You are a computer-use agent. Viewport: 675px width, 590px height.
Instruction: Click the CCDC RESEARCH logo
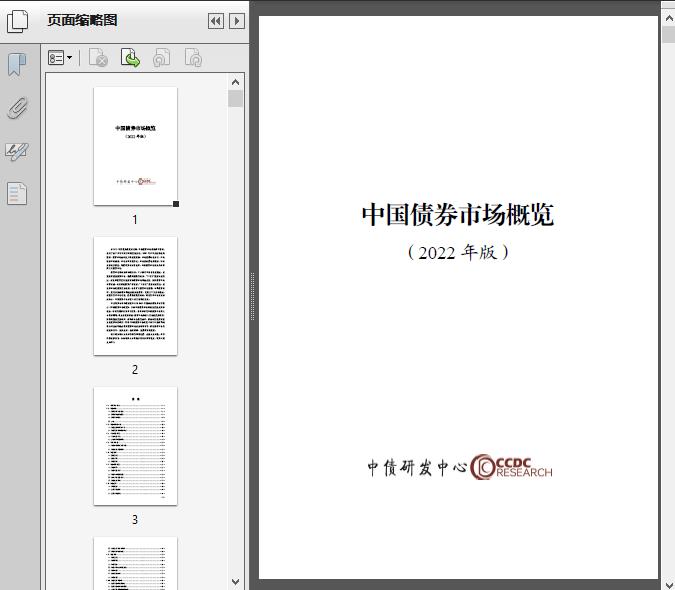pyautogui.click(x=511, y=467)
